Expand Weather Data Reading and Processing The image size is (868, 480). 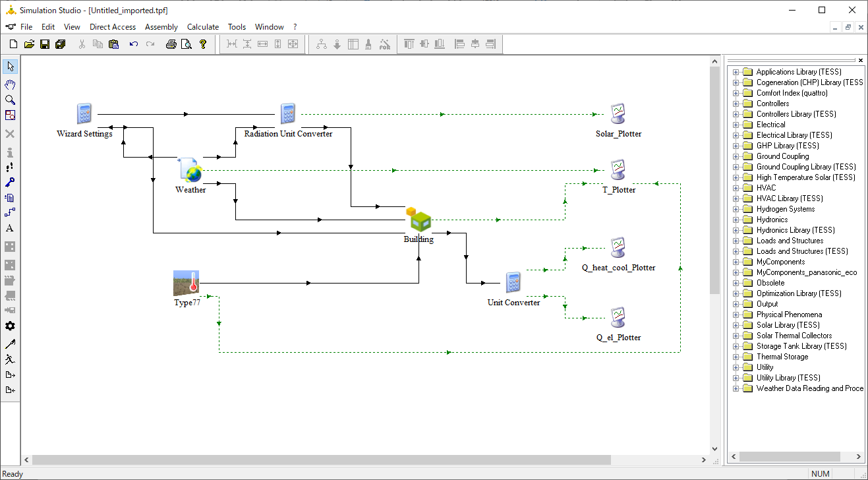pos(736,388)
